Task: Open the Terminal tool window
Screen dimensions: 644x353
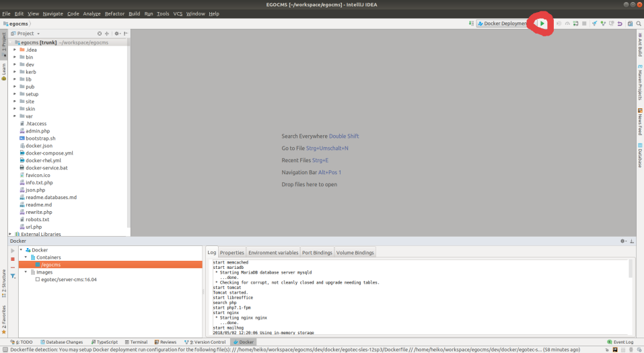Action: click(x=136, y=342)
